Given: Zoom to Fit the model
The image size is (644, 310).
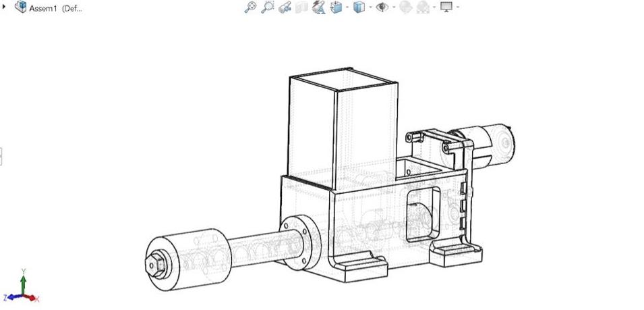Looking at the screenshot, I should pyautogui.click(x=251, y=7).
